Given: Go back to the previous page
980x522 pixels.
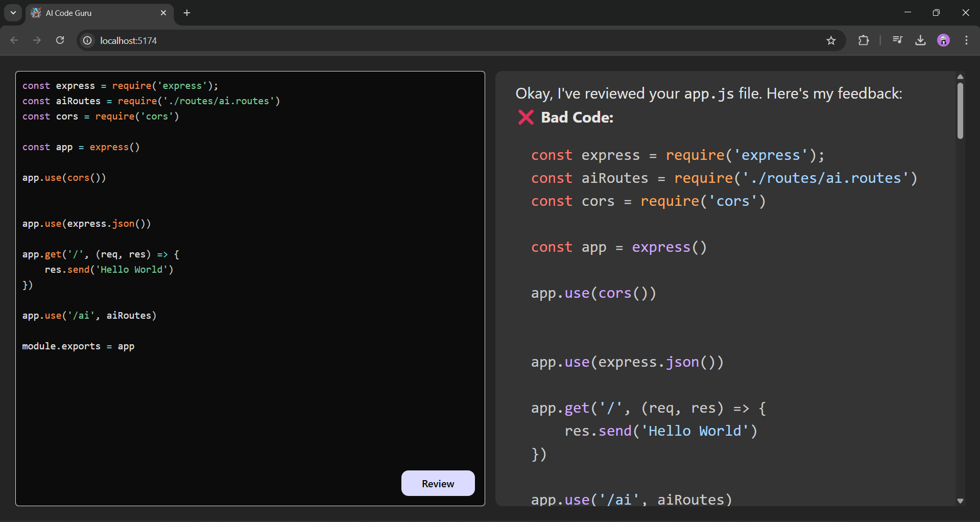Looking at the screenshot, I should click(x=14, y=40).
